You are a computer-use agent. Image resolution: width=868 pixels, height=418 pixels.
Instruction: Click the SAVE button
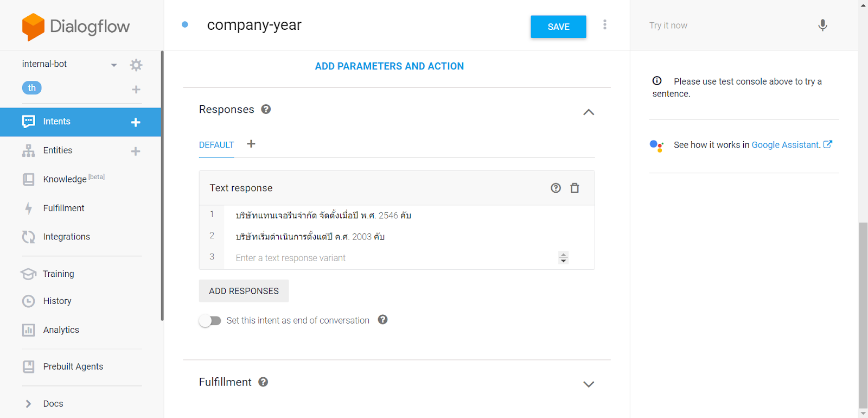coord(558,27)
